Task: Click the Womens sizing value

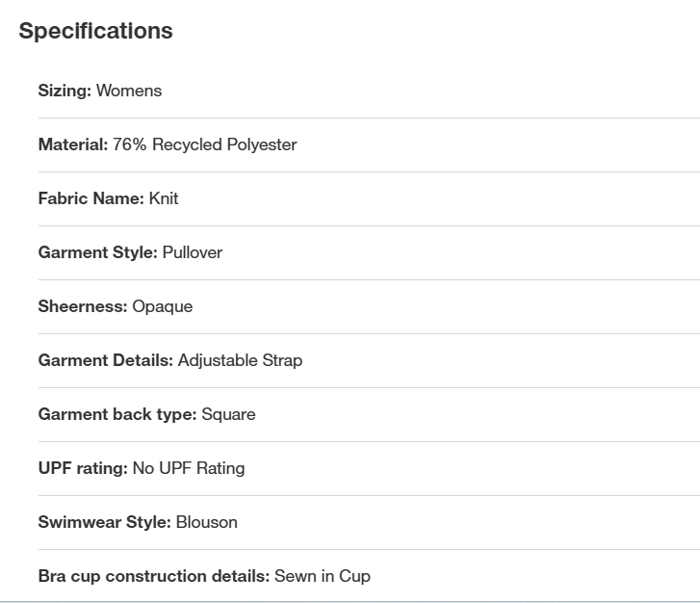Action: click(129, 91)
